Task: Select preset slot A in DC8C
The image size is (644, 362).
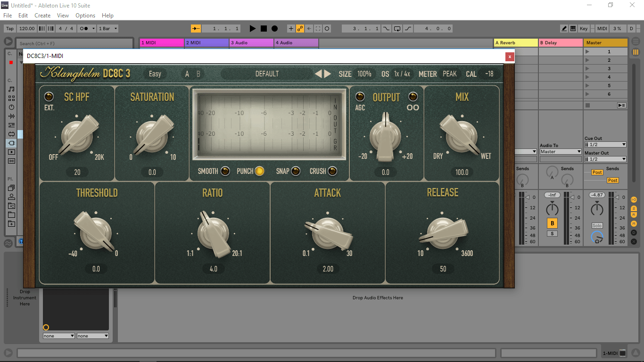Action: [187, 74]
